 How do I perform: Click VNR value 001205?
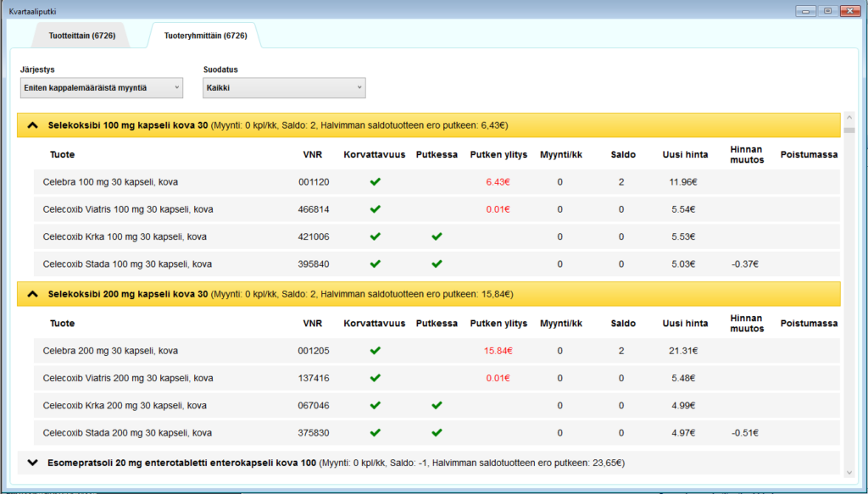click(314, 351)
